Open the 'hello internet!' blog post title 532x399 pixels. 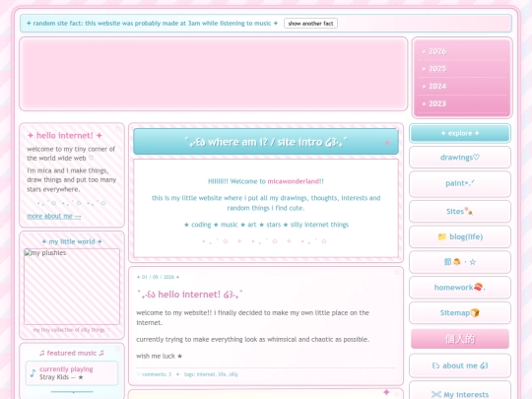[190, 295]
